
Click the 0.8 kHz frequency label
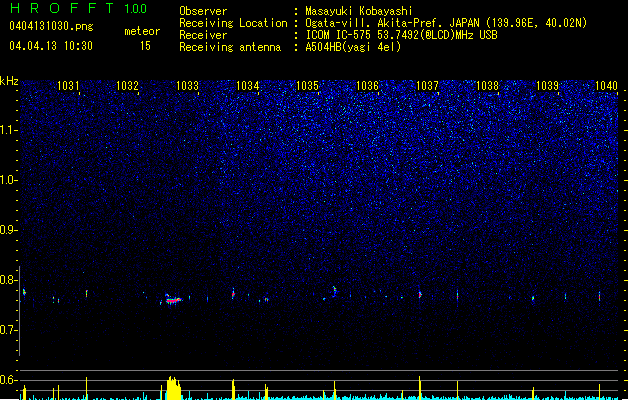pos(8,280)
